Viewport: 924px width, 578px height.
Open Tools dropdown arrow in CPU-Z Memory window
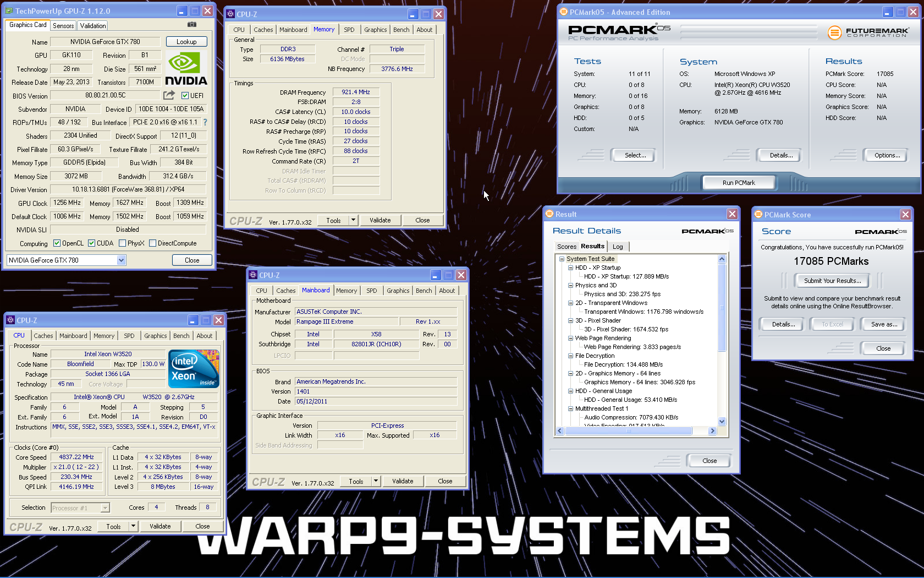click(x=354, y=220)
